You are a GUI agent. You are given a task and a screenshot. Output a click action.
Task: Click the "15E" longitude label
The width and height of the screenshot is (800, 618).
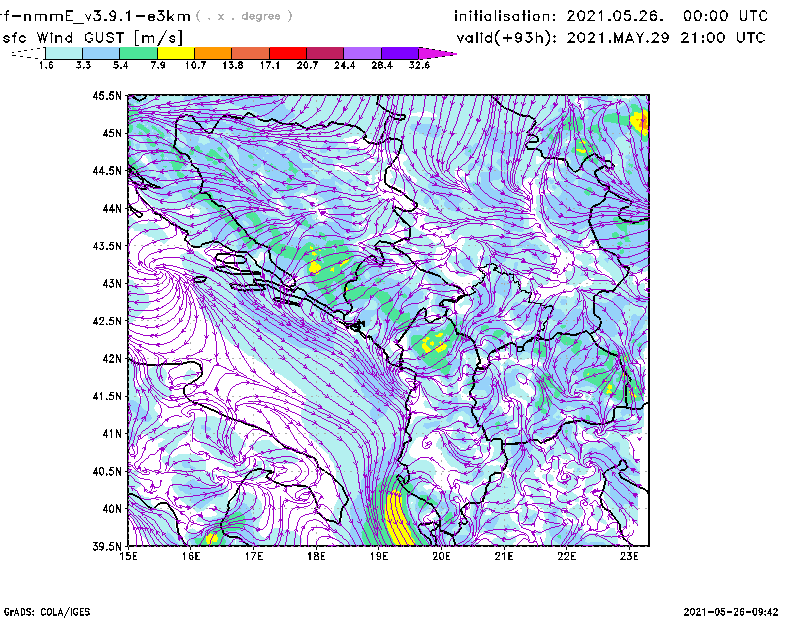[x=128, y=556]
